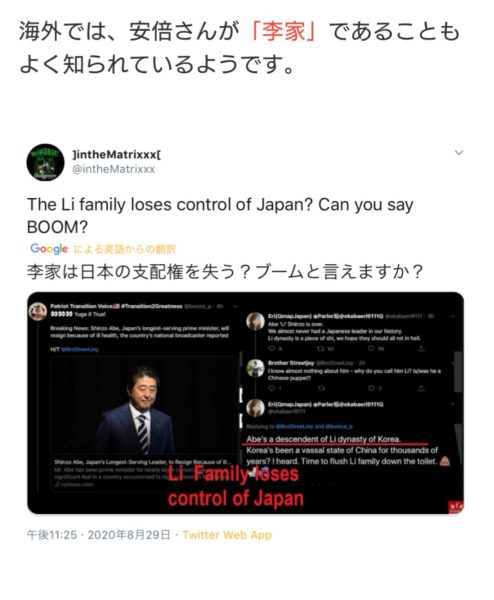Image resolution: width=494 pixels, height=600 pixels.
Task: Click the Patriot Transition Voice avatar
Action: point(38,311)
